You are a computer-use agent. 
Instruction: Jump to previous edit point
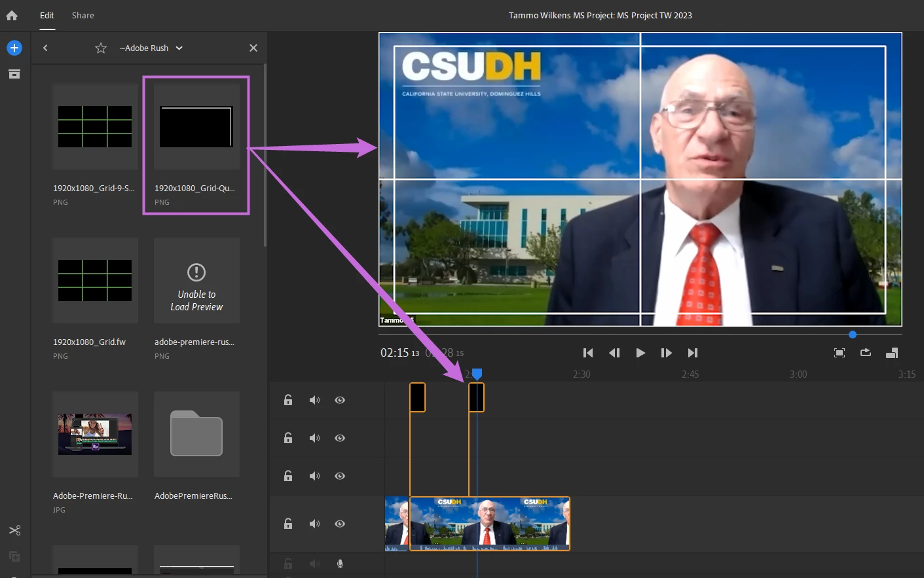[588, 353]
